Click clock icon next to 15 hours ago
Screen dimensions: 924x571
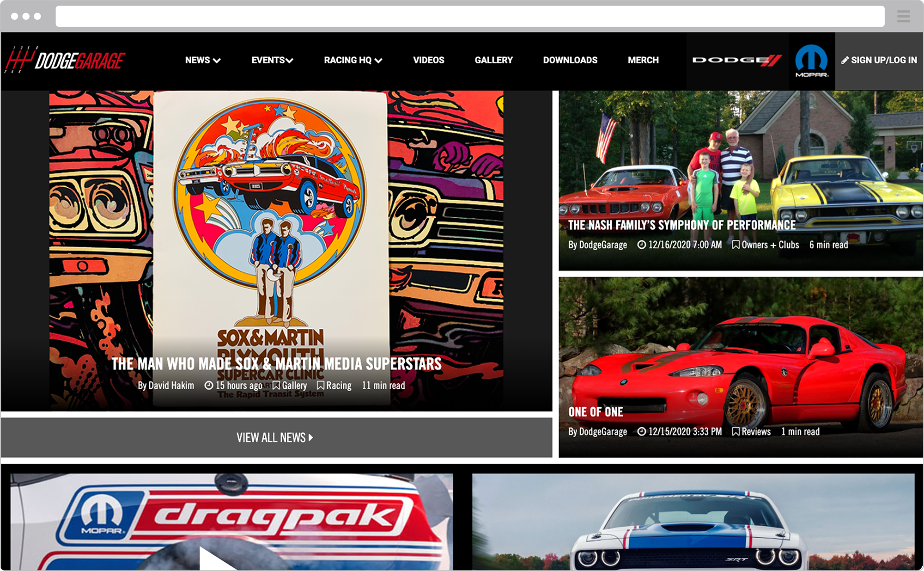pos(209,385)
